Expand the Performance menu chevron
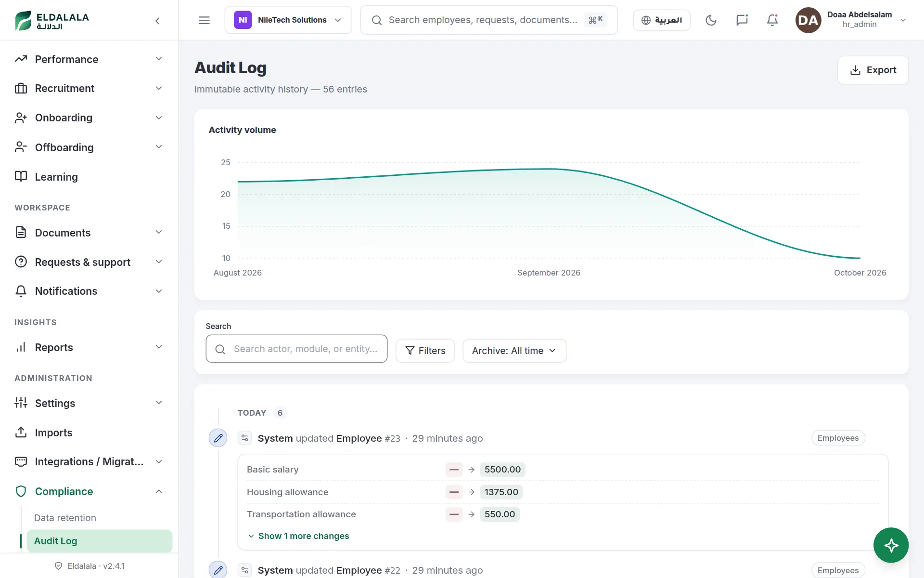Image resolution: width=924 pixels, height=578 pixels. (x=159, y=59)
